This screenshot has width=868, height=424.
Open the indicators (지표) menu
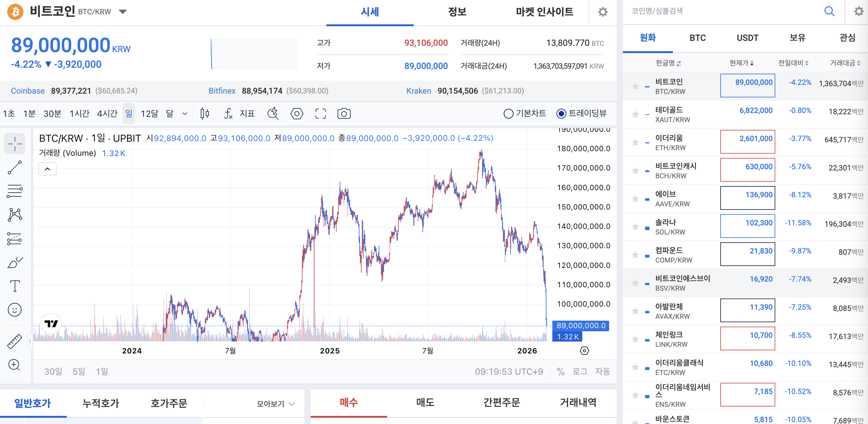pyautogui.click(x=239, y=114)
